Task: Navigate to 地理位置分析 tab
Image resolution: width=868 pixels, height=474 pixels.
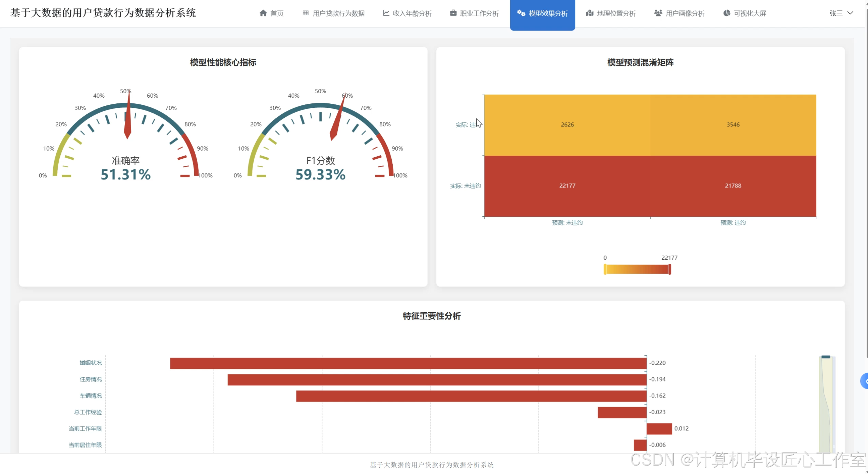Action: [611, 13]
